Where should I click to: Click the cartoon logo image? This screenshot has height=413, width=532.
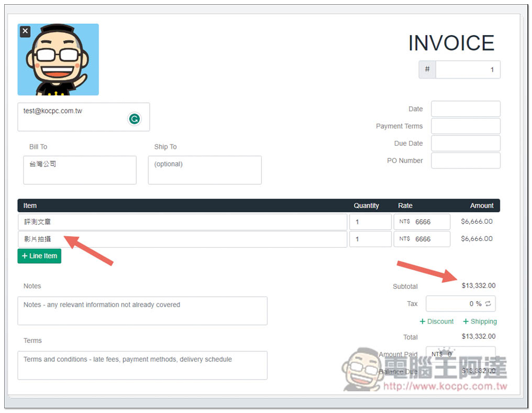[58, 60]
